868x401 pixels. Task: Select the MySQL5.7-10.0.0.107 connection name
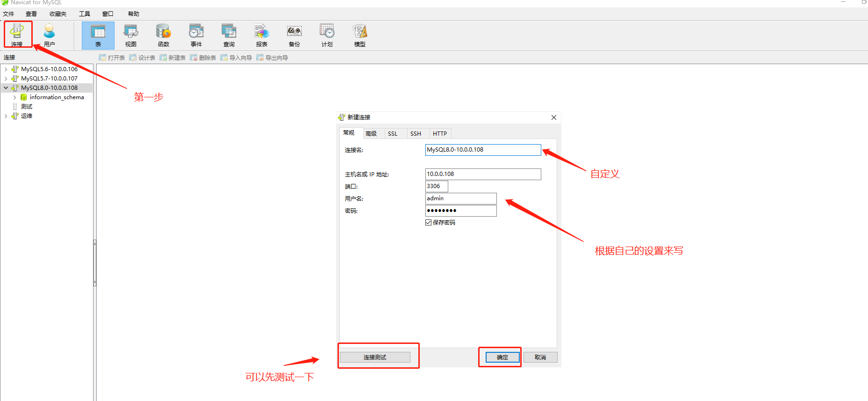50,78
